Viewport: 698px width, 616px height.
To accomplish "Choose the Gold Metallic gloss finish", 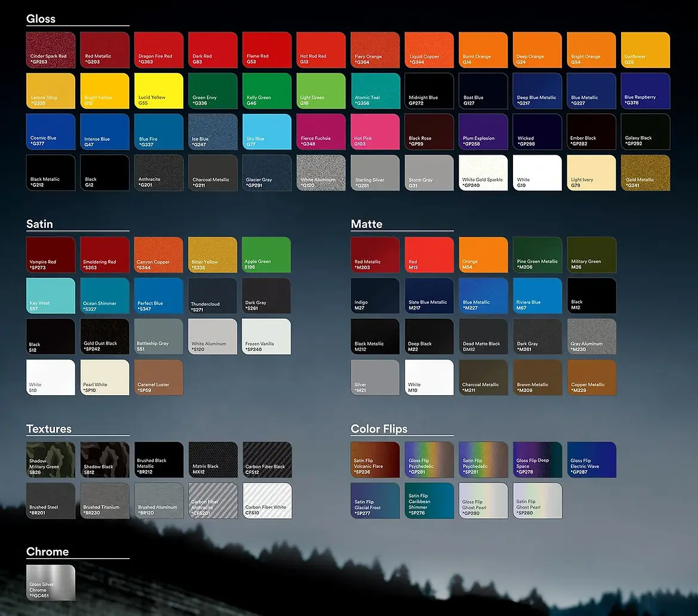I will coord(645,173).
